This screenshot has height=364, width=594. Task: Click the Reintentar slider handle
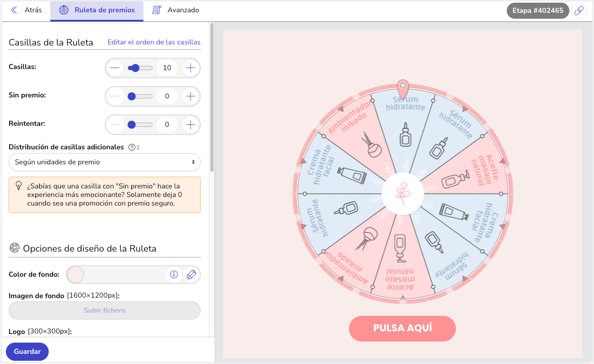click(x=132, y=125)
